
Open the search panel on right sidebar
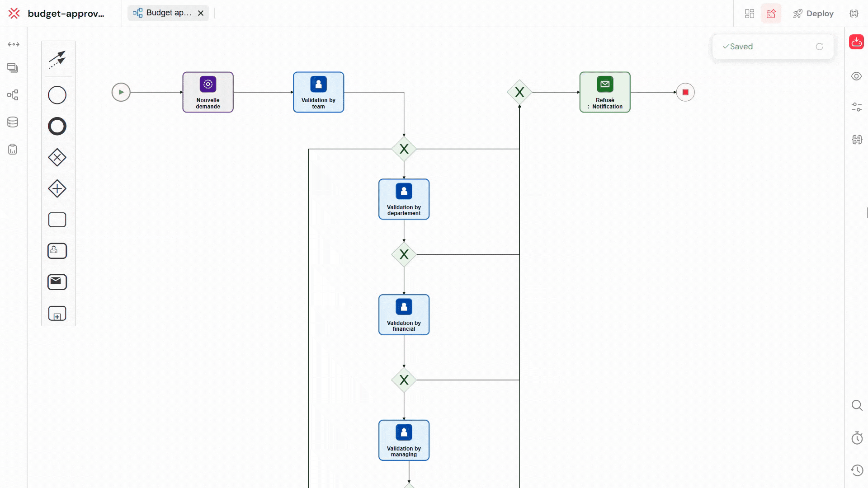(857, 404)
